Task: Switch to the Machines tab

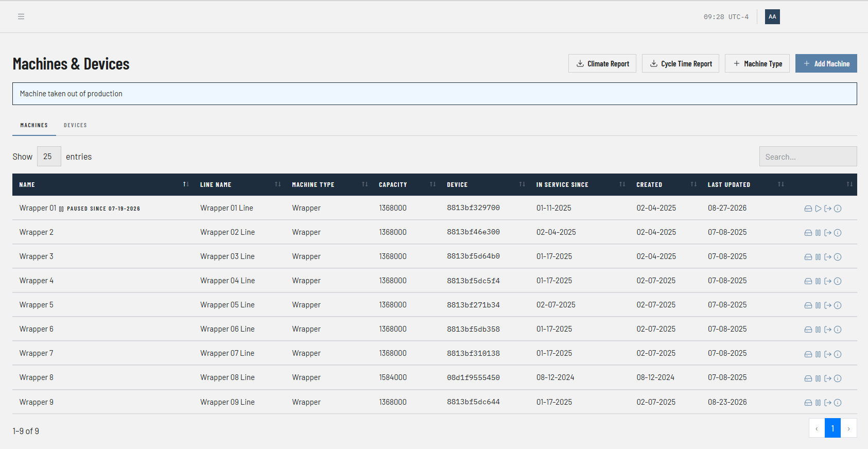Action: (34, 125)
